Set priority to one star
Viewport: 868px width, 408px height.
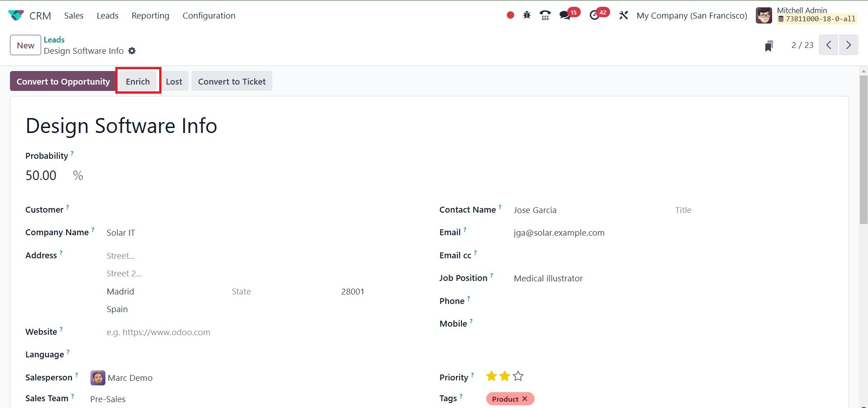pos(491,376)
